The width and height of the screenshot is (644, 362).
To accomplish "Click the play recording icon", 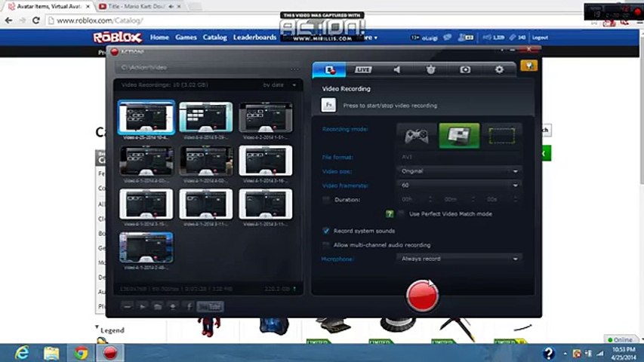I will (143, 307).
